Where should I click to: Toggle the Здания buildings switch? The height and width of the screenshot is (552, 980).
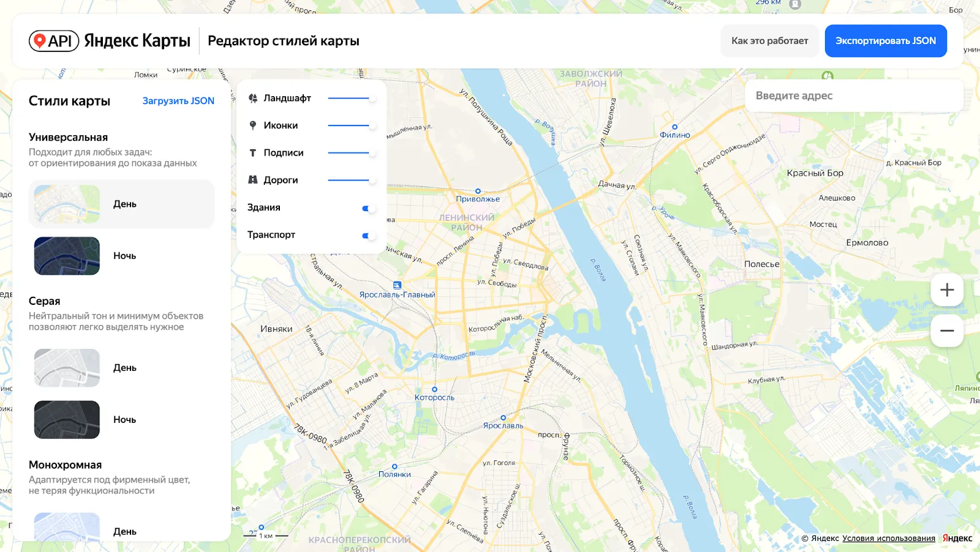point(367,208)
